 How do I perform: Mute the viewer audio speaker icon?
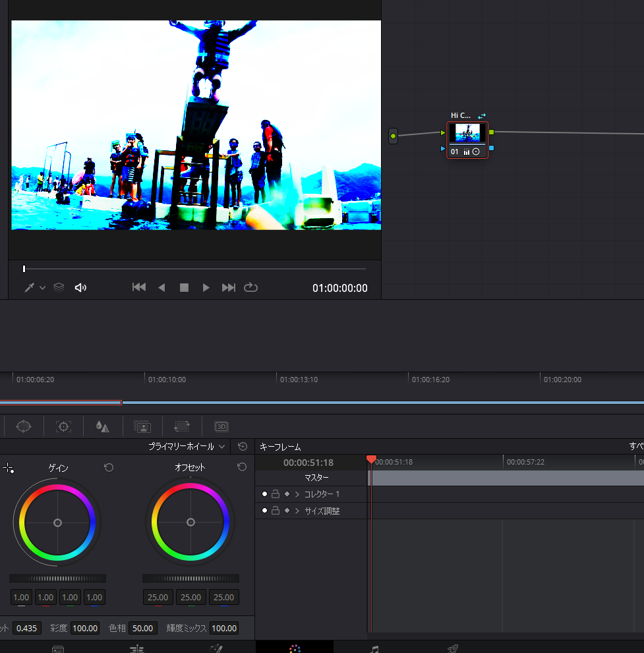click(x=80, y=287)
